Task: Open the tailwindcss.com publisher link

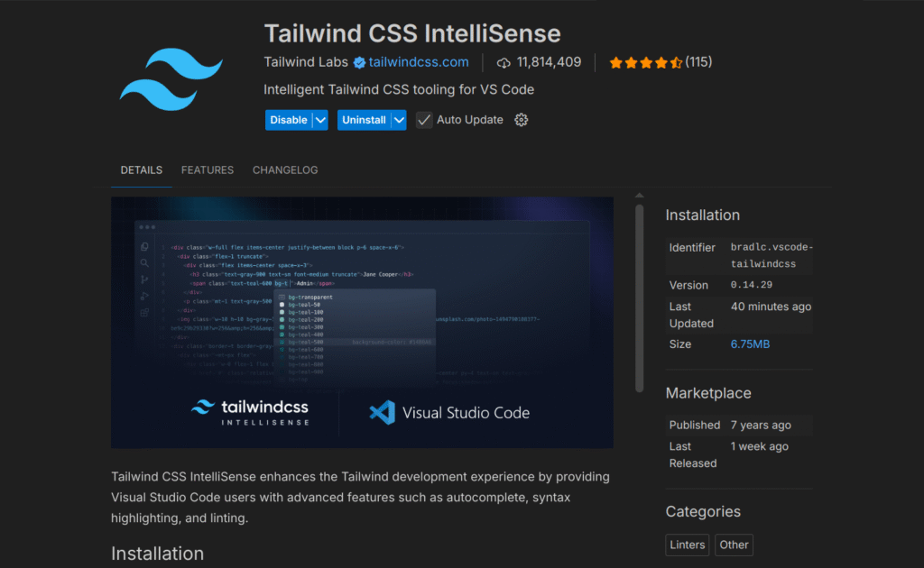Action: [419, 62]
